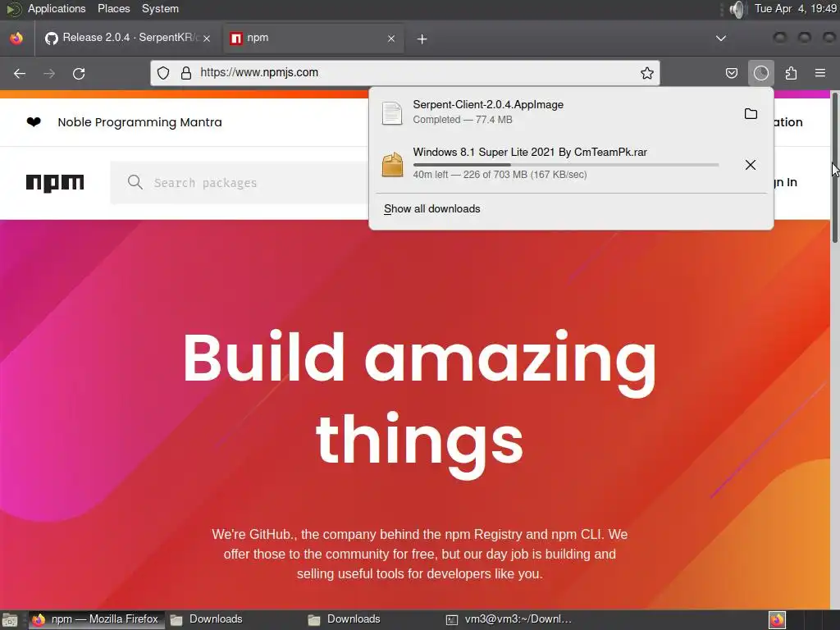Open the System menu
The width and height of the screenshot is (840, 630).
160,8
